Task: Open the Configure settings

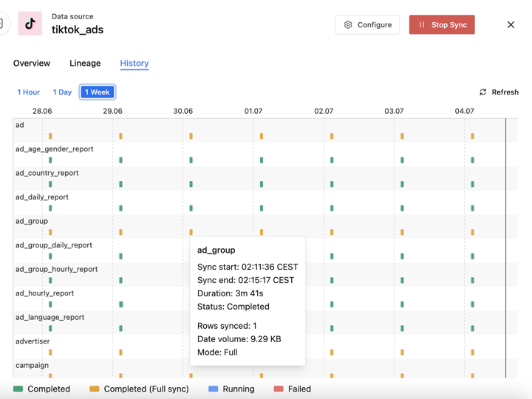Action: (367, 25)
